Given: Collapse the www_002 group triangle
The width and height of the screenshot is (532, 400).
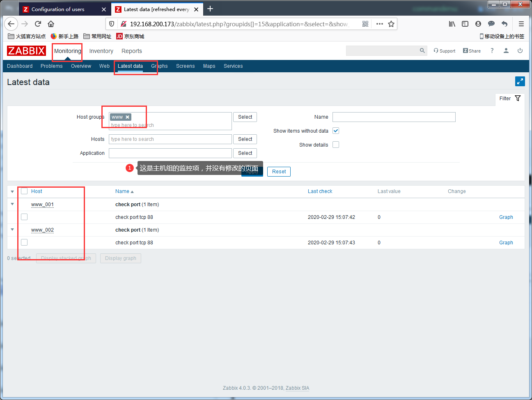Looking at the screenshot, I should pyautogui.click(x=12, y=230).
